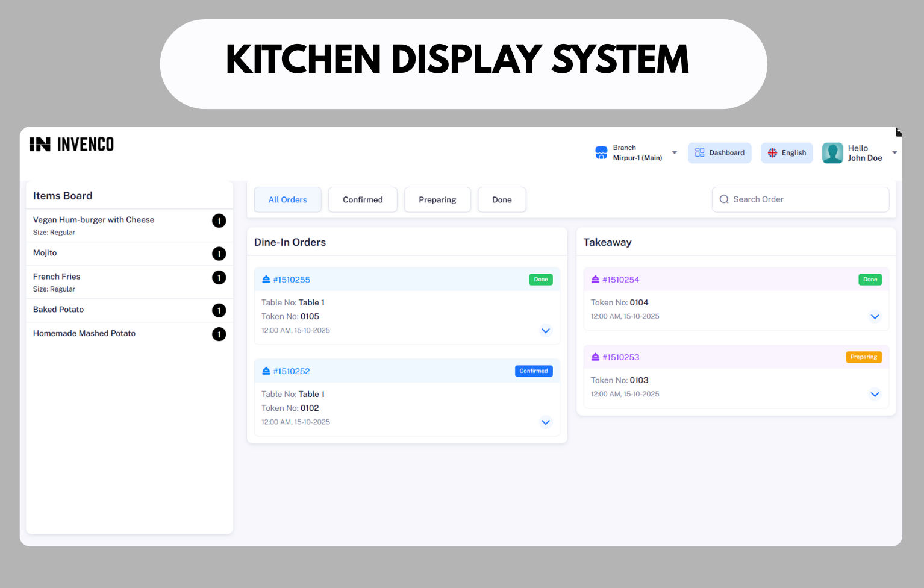Click the Invenco logo
The width and height of the screenshot is (924, 588).
click(x=72, y=145)
